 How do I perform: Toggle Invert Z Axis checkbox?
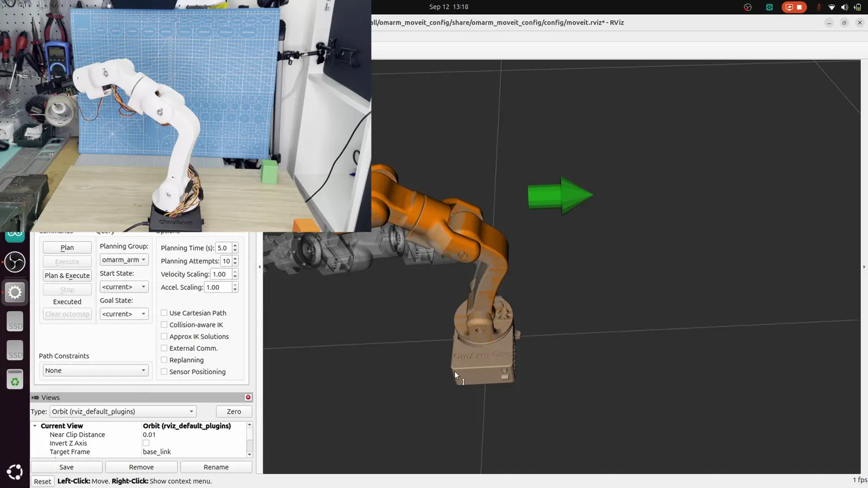(x=146, y=443)
